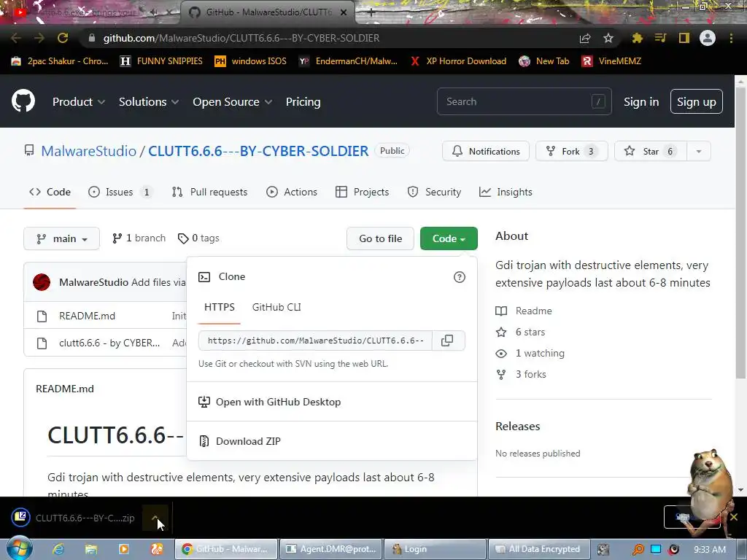Open the Star lists dropdown arrow

pyautogui.click(x=698, y=152)
